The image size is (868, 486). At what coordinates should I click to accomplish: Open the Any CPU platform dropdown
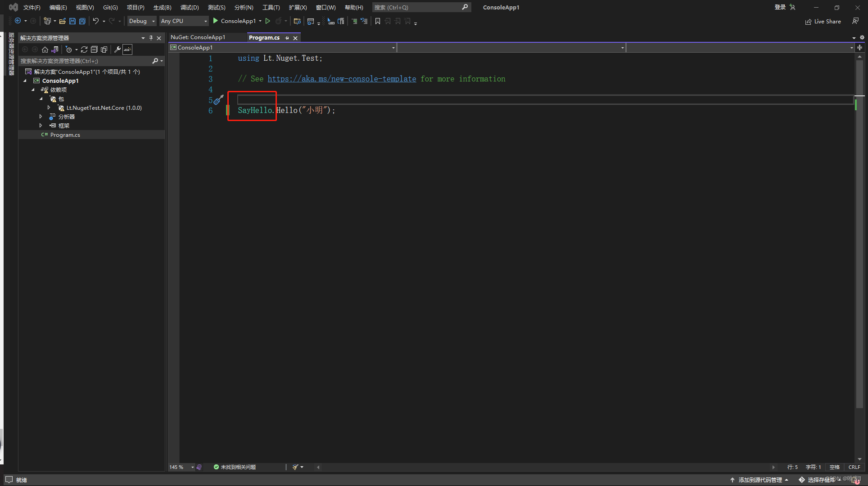(x=184, y=21)
